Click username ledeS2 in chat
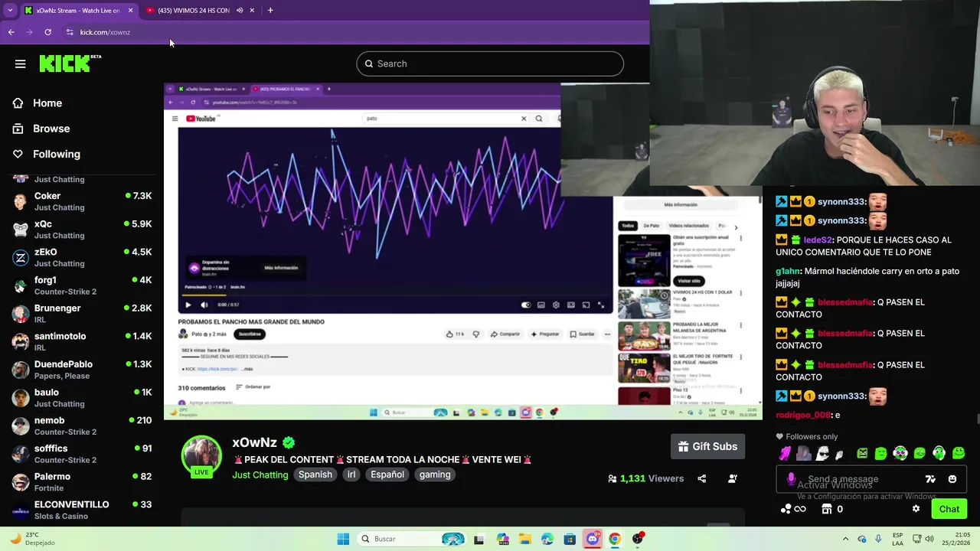 click(x=817, y=240)
